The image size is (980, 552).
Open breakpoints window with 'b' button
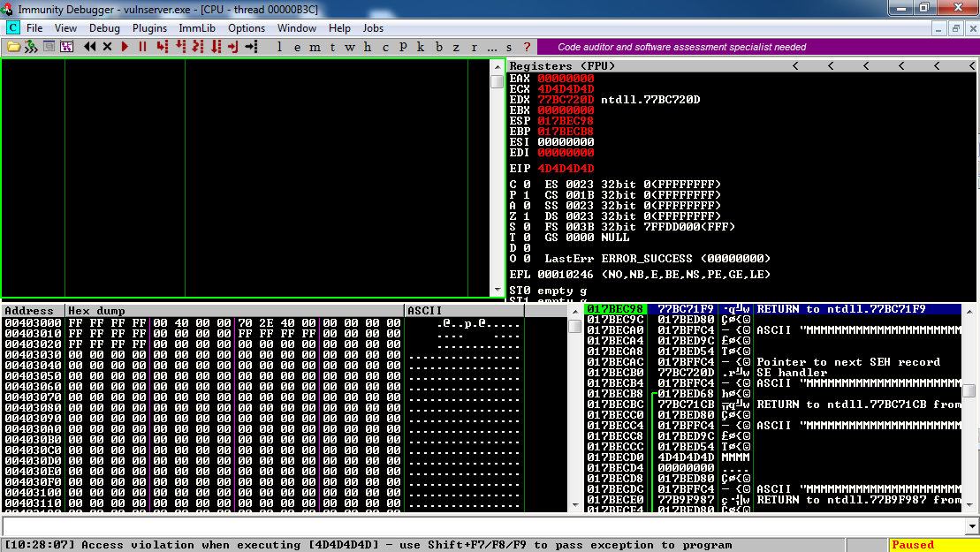439,47
